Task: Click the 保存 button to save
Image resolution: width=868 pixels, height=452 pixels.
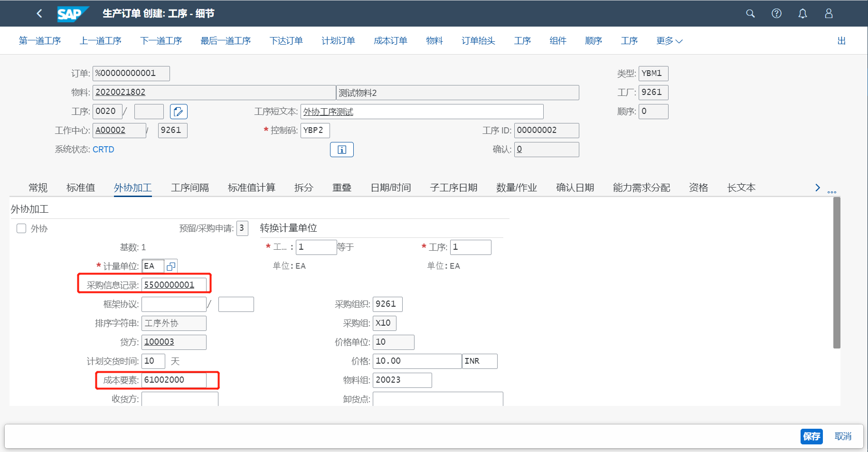Action: click(811, 436)
